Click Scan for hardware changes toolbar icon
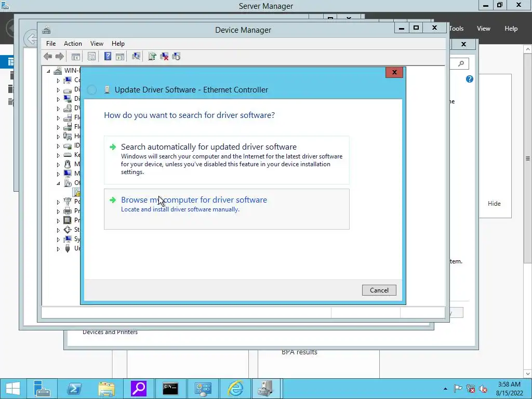 point(136,56)
